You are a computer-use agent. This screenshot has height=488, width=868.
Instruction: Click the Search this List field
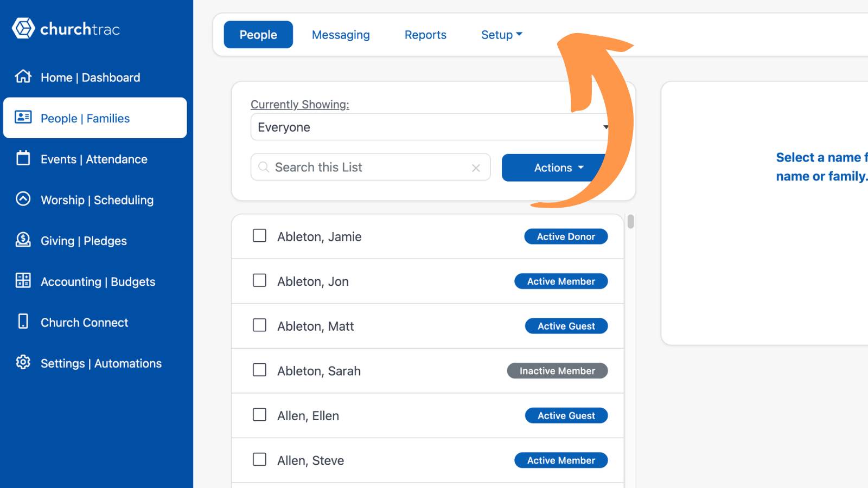[x=371, y=167]
